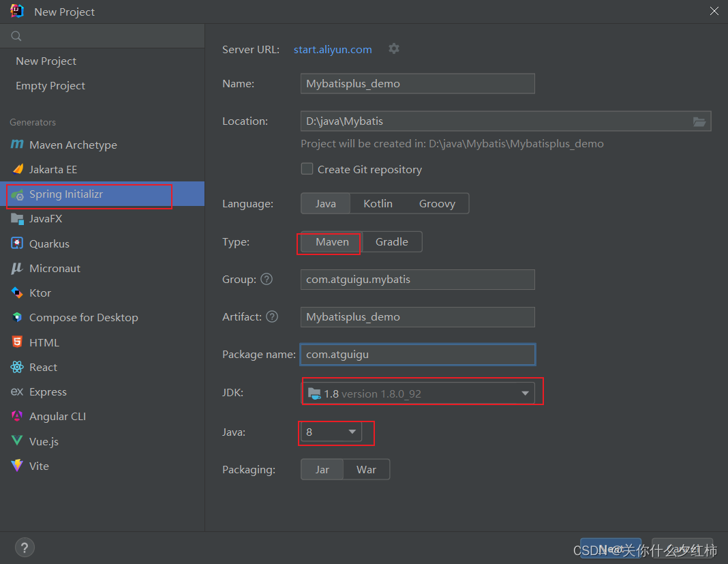Image resolution: width=728 pixels, height=564 pixels.
Task: Click the search magnifier icon
Action: [16, 36]
